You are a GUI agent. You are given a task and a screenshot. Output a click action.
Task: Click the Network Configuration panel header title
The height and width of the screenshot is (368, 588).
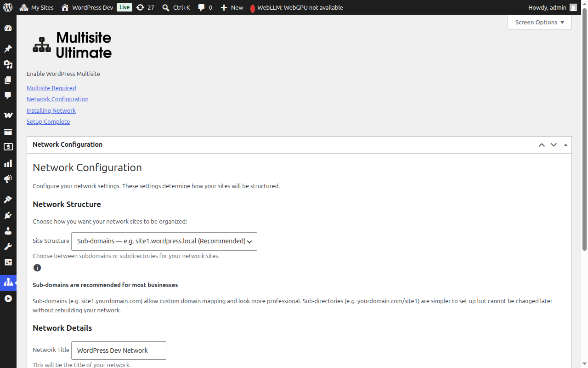click(x=68, y=144)
